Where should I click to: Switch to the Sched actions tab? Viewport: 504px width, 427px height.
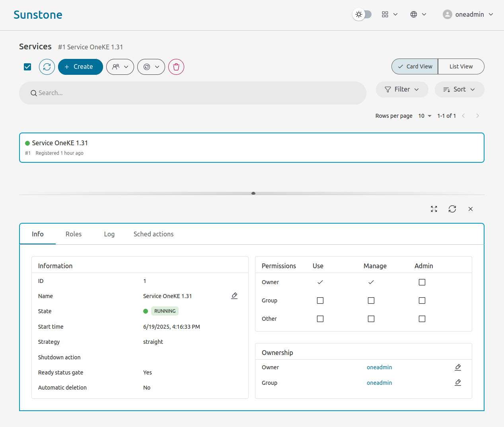154,234
